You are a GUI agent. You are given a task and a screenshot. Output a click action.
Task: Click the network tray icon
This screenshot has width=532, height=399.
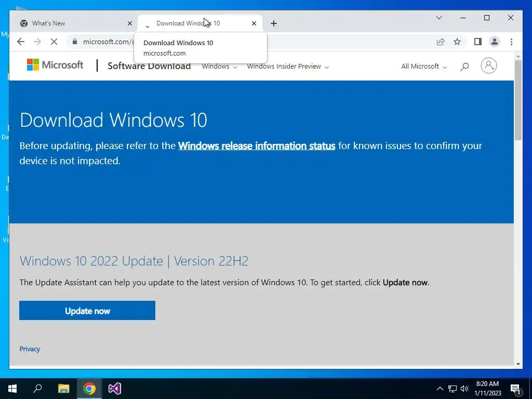453,389
